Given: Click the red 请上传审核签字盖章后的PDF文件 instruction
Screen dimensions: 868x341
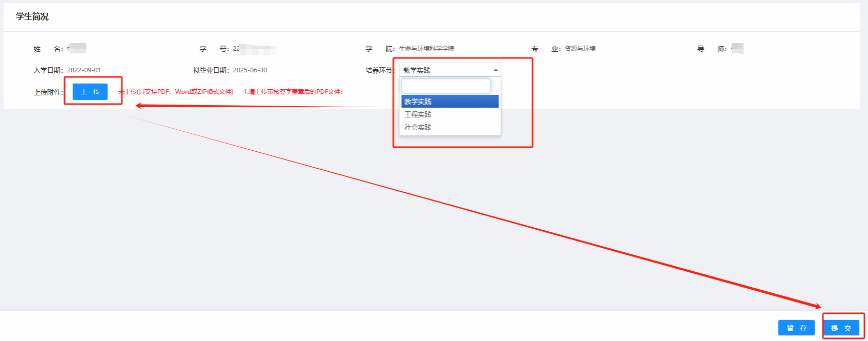Looking at the screenshot, I should click(293, 92).
